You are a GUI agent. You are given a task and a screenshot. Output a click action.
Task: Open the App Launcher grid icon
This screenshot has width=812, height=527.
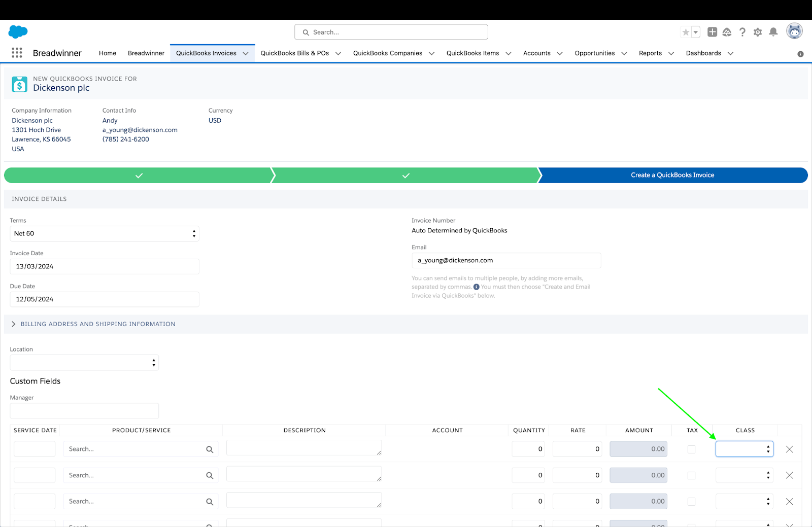[17, 53]
